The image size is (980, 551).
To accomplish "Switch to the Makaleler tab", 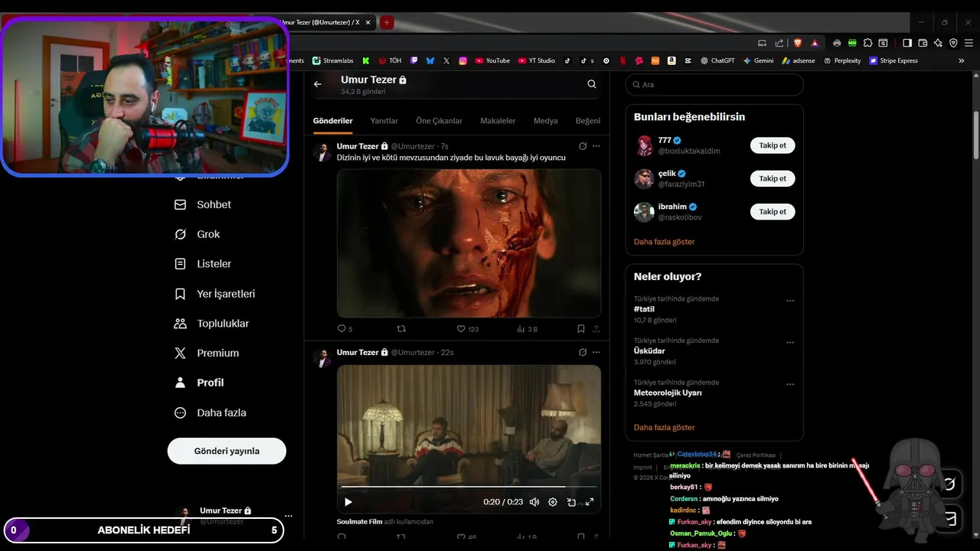I will (x=498, y=121).
